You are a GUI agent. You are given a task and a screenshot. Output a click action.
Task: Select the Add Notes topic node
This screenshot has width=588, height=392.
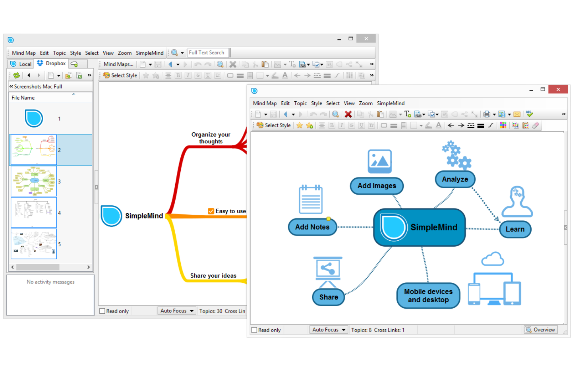click(313, 227)
